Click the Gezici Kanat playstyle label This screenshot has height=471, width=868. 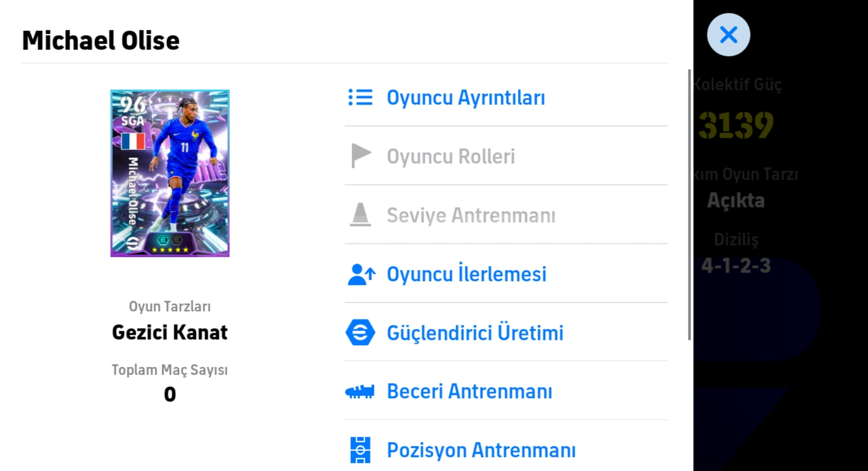pyautogui.click(x=170, y=332)
